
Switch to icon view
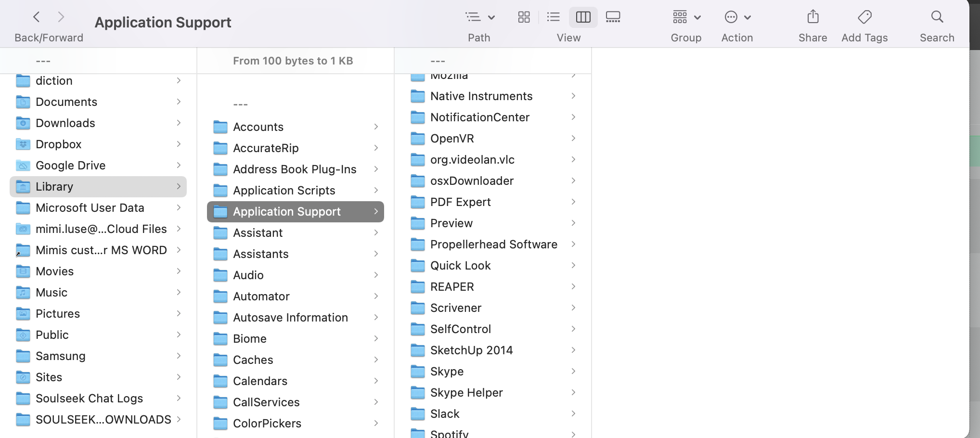coord(524,17)
